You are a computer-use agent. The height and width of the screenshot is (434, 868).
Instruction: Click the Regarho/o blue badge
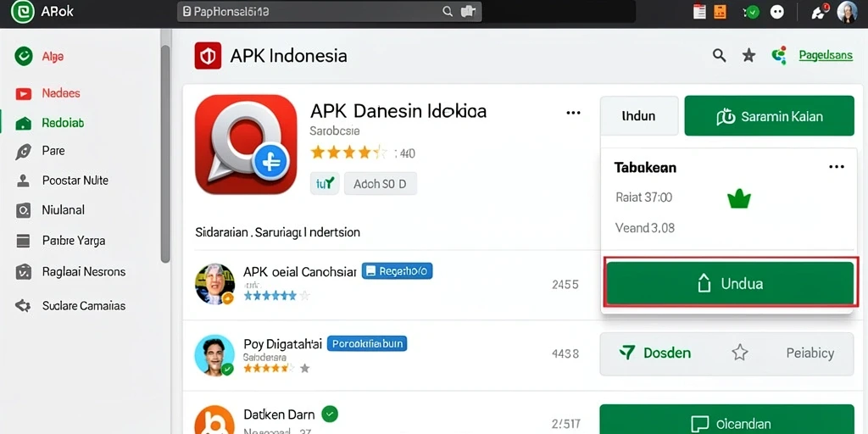[x=397, y=271]
